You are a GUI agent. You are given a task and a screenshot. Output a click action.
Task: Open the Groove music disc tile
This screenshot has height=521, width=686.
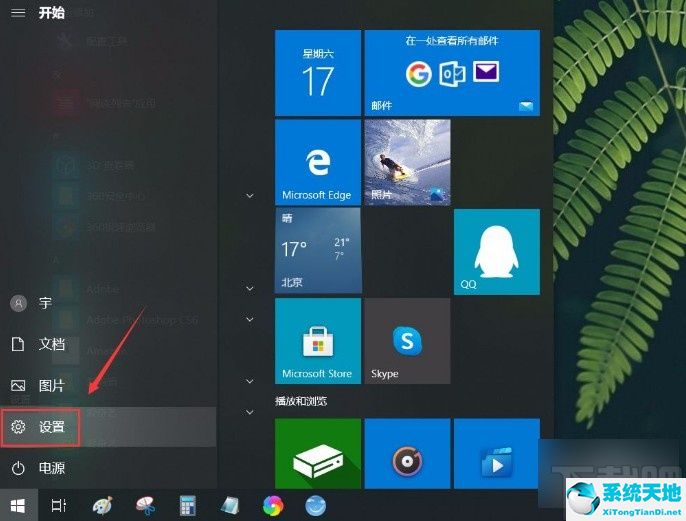point(407,454)
